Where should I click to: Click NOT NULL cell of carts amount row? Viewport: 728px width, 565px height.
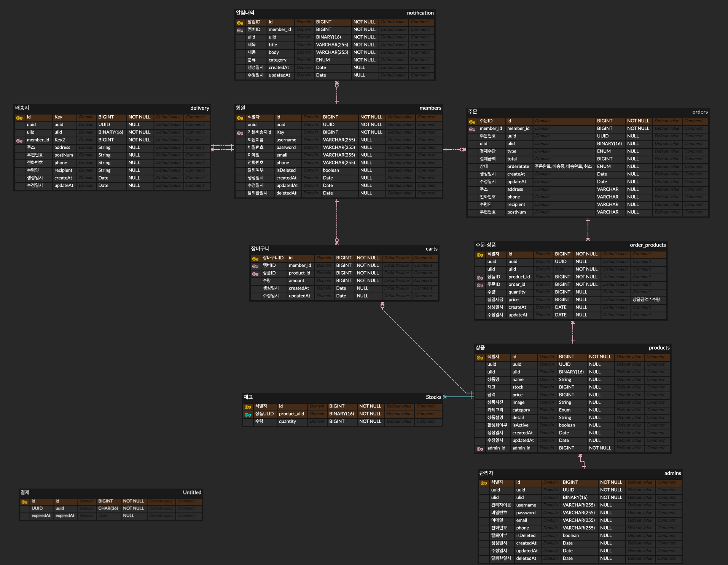tap(368, 281)
